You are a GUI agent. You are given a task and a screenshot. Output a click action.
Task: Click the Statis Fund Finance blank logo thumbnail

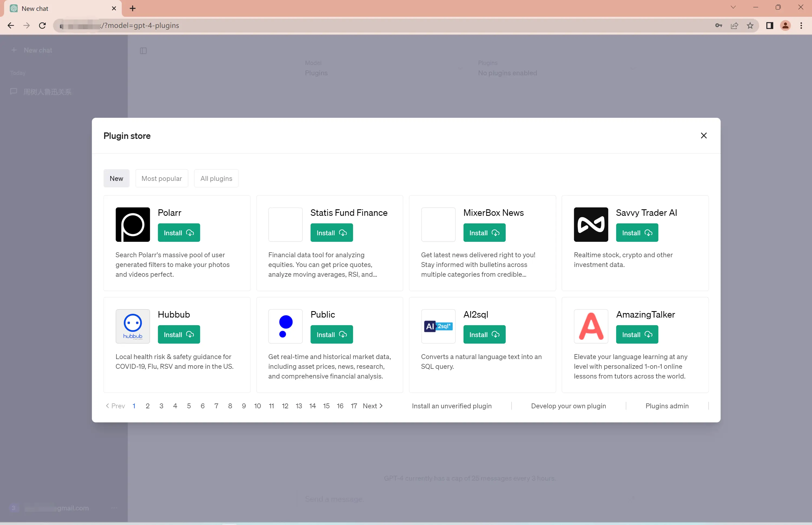point(285,224)
